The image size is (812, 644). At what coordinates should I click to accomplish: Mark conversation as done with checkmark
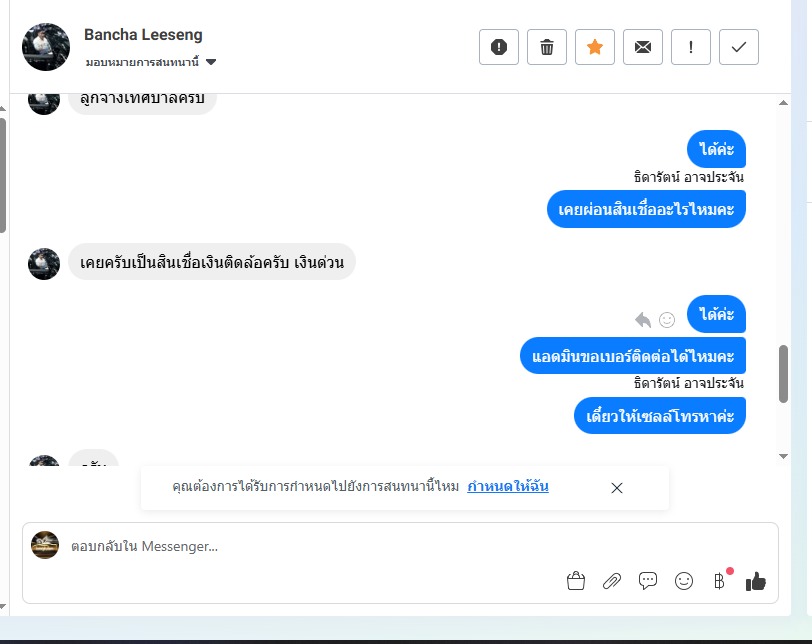click(739, 47)
